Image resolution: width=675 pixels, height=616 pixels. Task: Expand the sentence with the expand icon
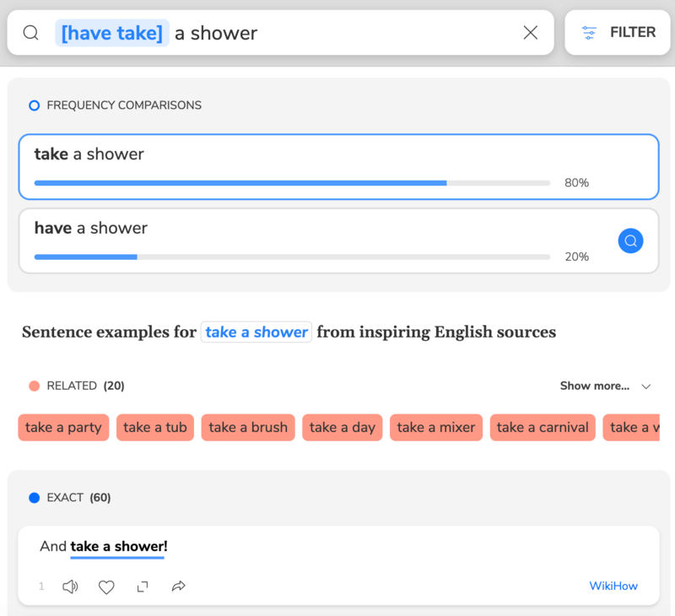(143, 586)
